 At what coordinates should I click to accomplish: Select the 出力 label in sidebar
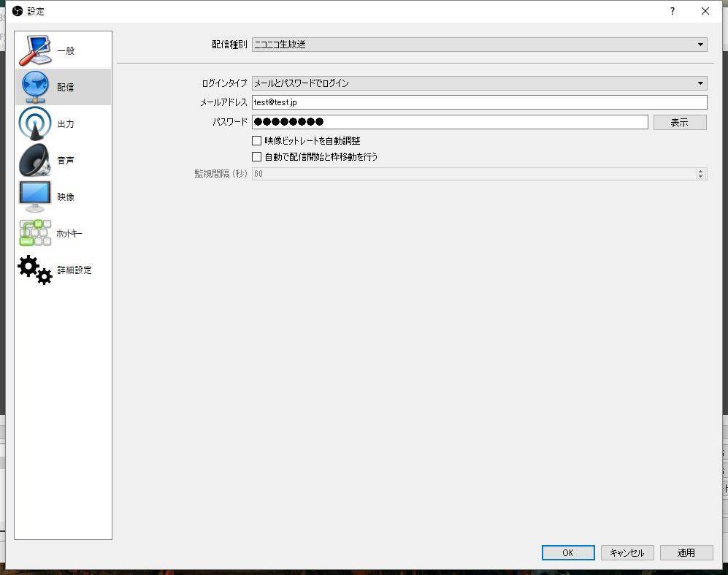(66, 123)
